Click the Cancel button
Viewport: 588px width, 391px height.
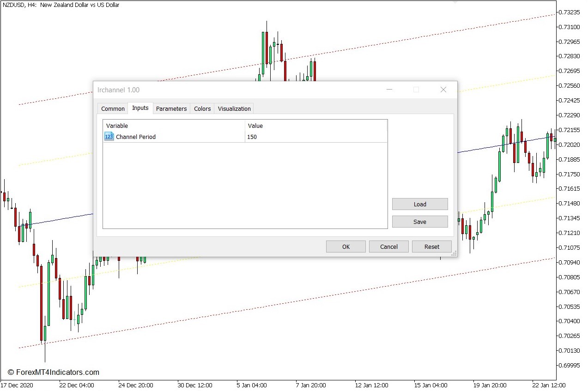389,247
